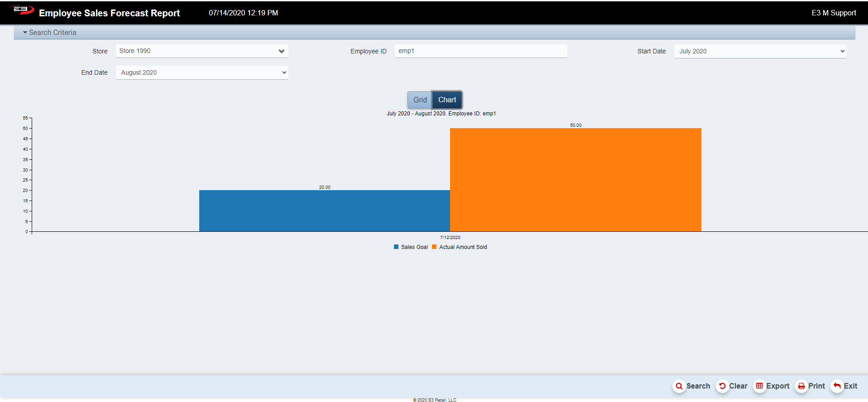Click the E3 logo icon
The image size is (868, 402).
(x=22, y=10)
